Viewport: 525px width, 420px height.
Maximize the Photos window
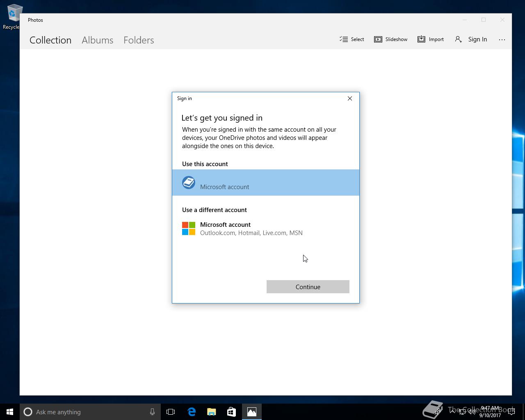point(484,20)
